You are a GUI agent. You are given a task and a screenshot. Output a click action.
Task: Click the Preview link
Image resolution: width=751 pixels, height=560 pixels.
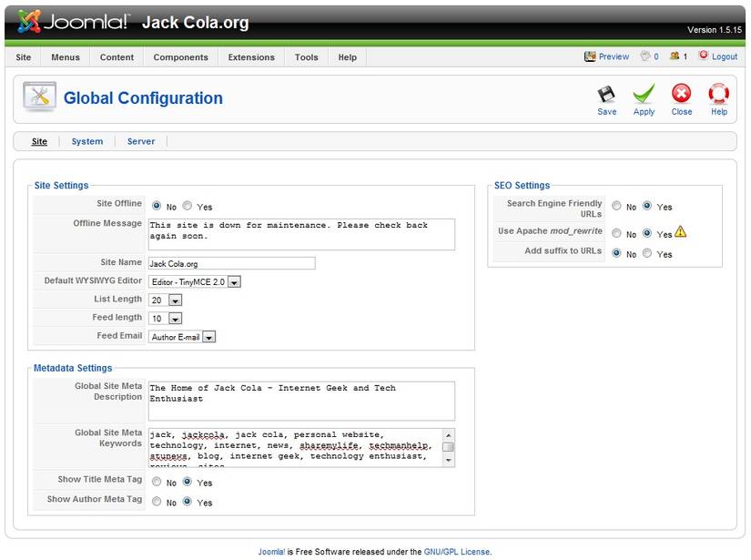tap(614, 56)
